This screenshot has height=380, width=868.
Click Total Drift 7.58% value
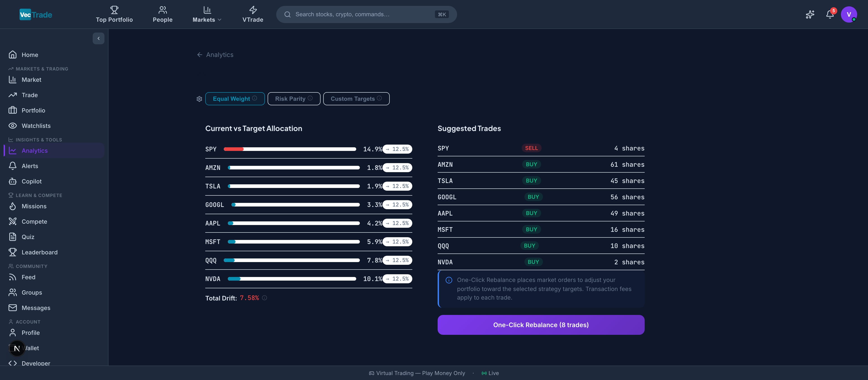(249, 298)
